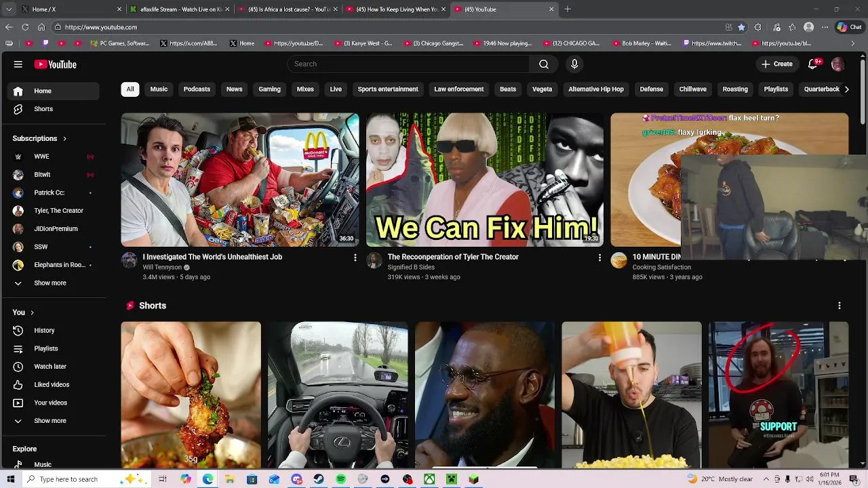Show more items under You
868x488 pixels.
coord(50,421)
